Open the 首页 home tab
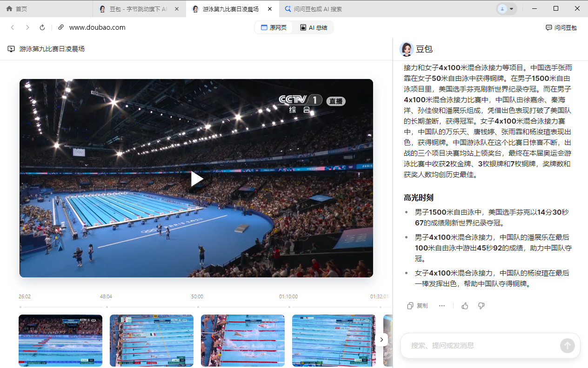Image resolution: width=588 pixels, height=368 pixels. (47, 9)
